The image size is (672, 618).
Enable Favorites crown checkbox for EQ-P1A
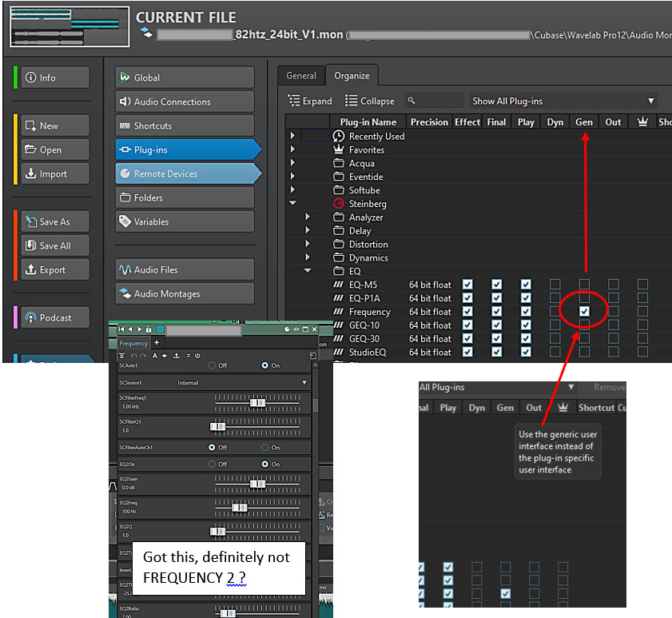tap(642, 297)
